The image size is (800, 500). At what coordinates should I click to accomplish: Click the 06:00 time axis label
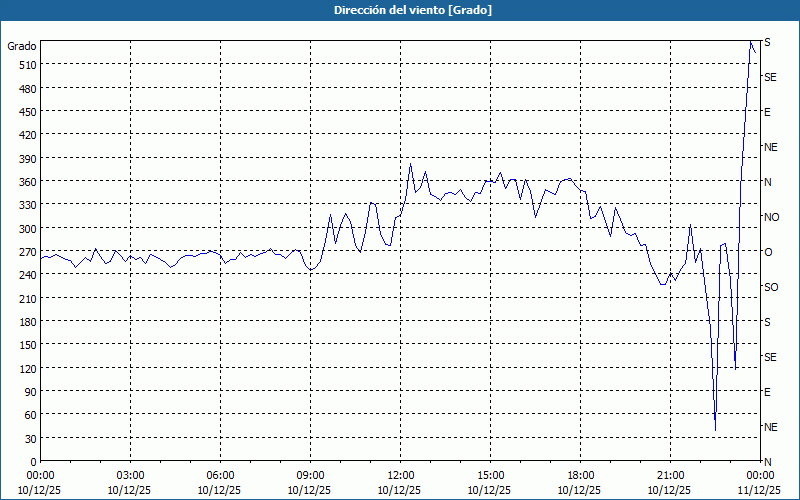(x=220, y=476)
